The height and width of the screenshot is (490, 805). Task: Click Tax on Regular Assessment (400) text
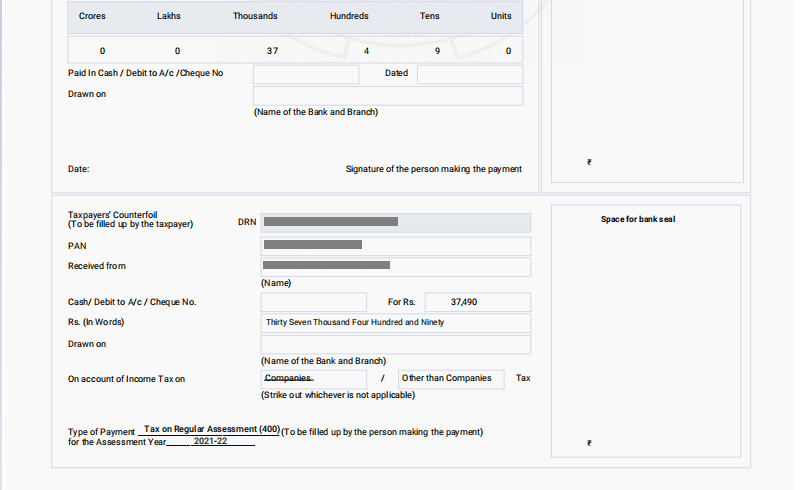coord(211,429)
